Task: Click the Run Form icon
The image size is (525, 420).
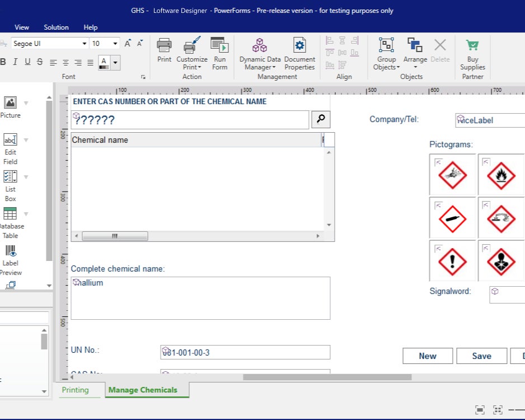Action: (x=219, y=46)
